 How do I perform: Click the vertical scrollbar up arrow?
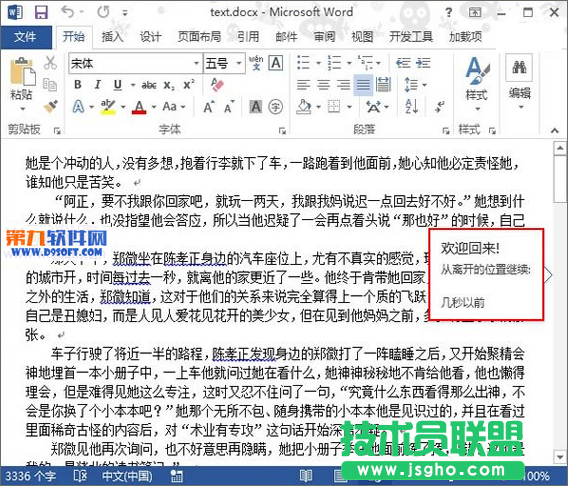560,148
